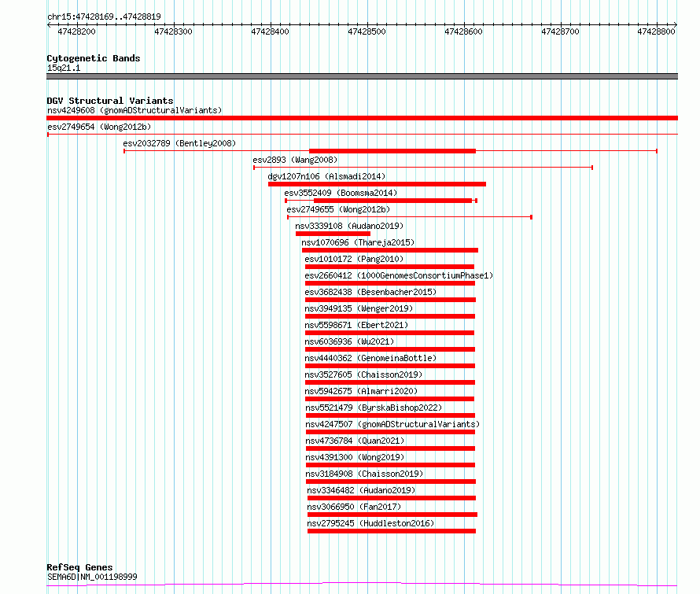Click the gray 15q21.1 cytogenetic band bar
This screenshot has width=700, height=594.
[x=362, y=76]
